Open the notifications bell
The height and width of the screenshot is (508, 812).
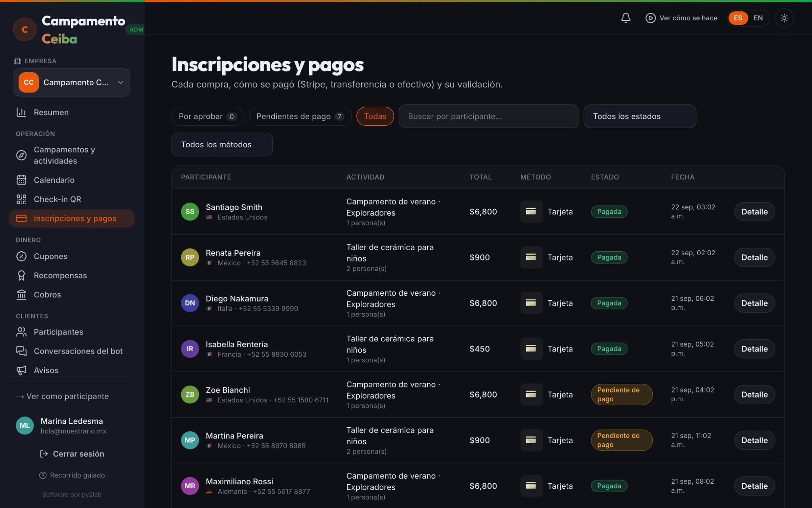pyautogui.click(x=626, y=18)
